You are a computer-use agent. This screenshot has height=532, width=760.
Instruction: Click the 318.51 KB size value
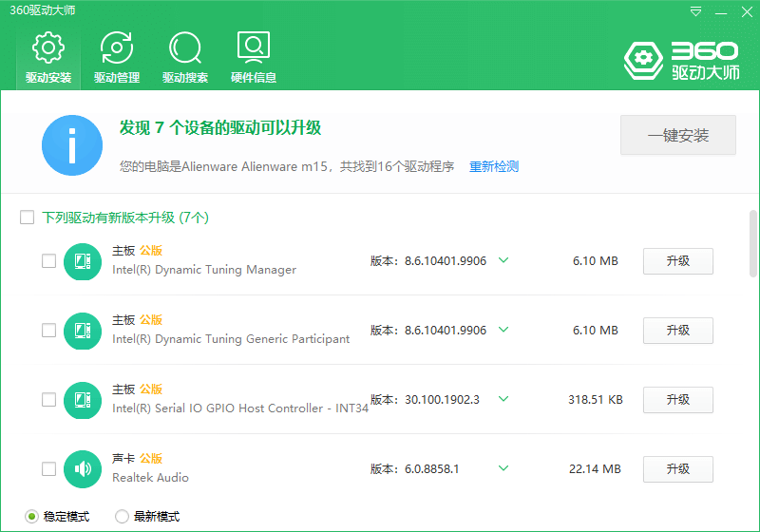pyautogui.click(x=596, y=400)
